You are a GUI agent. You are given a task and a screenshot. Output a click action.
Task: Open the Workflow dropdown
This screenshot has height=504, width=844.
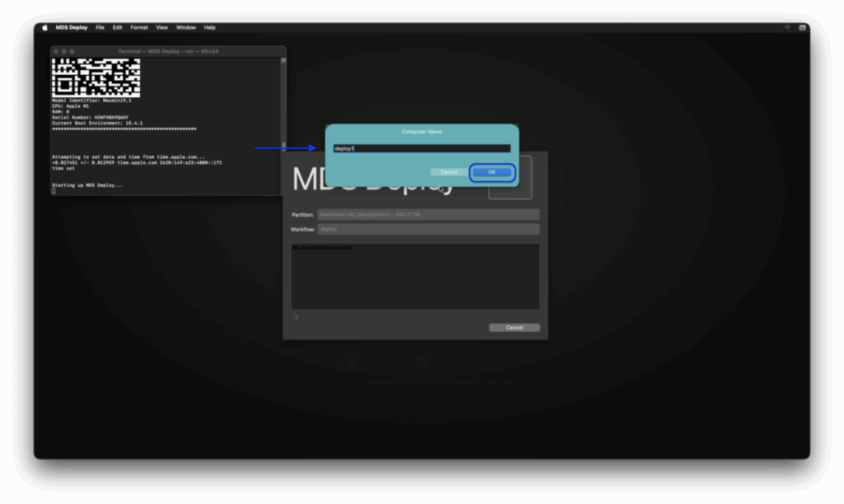click(x=428, y=229)
